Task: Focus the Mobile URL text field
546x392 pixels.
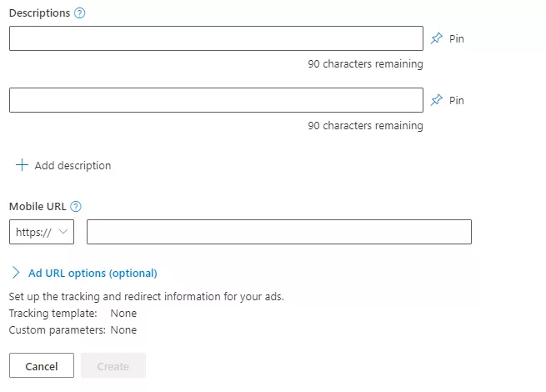Action: [x=279, y=232]
